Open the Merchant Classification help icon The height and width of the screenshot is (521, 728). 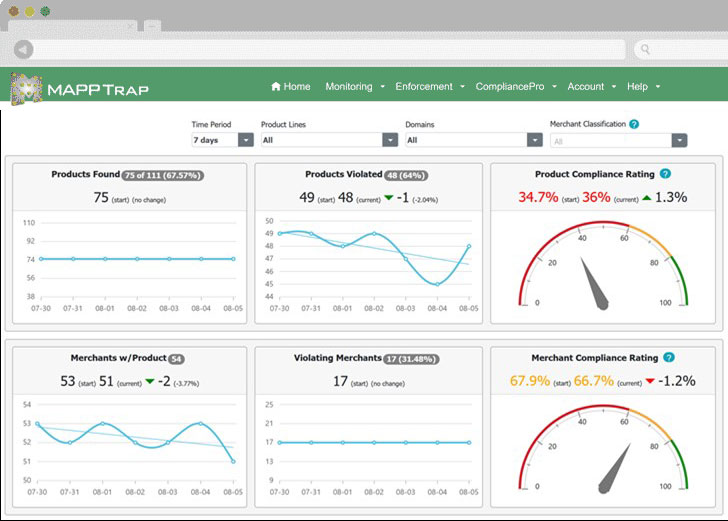[634, 124]
